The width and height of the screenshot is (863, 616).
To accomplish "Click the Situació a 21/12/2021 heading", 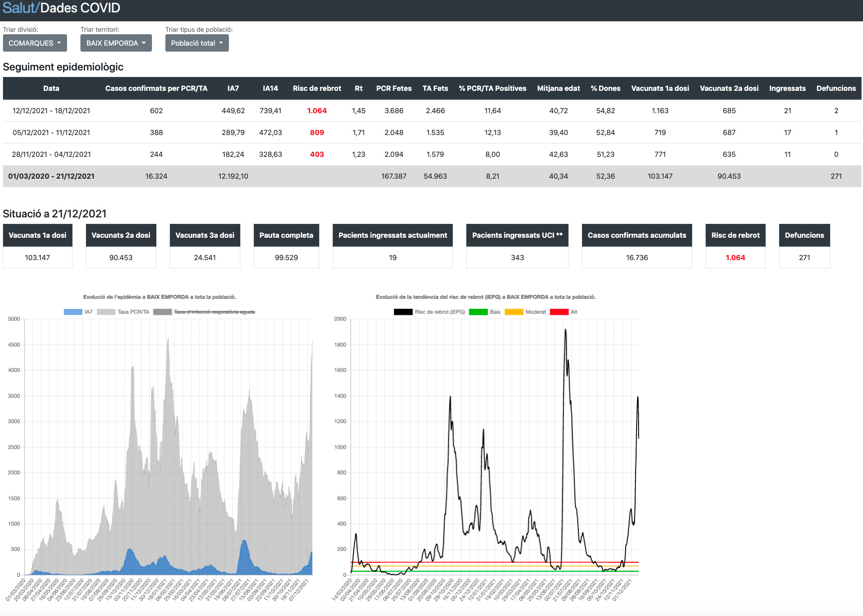I will point(55,214).
